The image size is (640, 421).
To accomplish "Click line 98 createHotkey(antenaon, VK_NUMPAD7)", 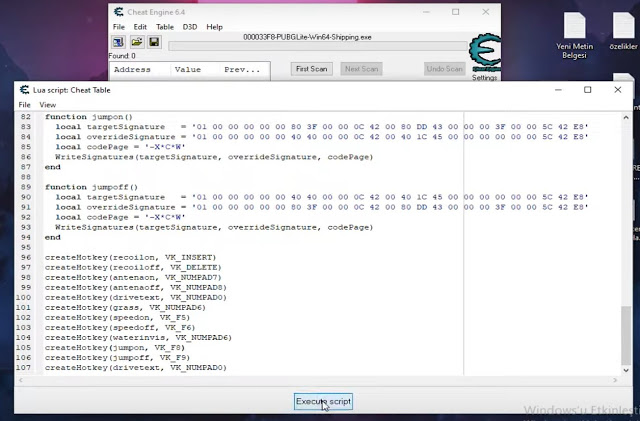I will (133, 278).
